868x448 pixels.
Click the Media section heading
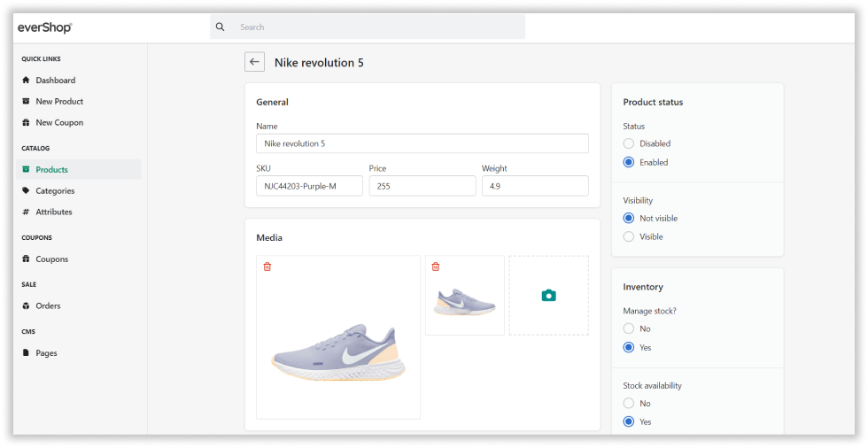269,237
